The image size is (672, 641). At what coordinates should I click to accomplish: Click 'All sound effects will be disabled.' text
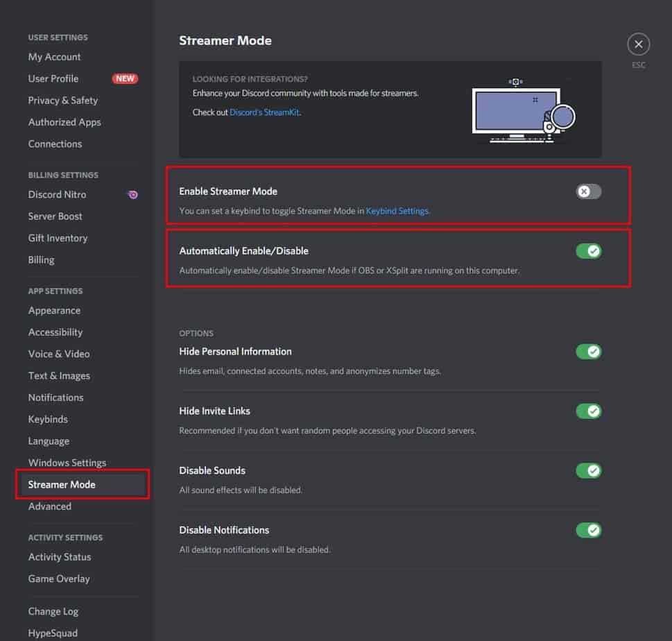coord(241,490)
